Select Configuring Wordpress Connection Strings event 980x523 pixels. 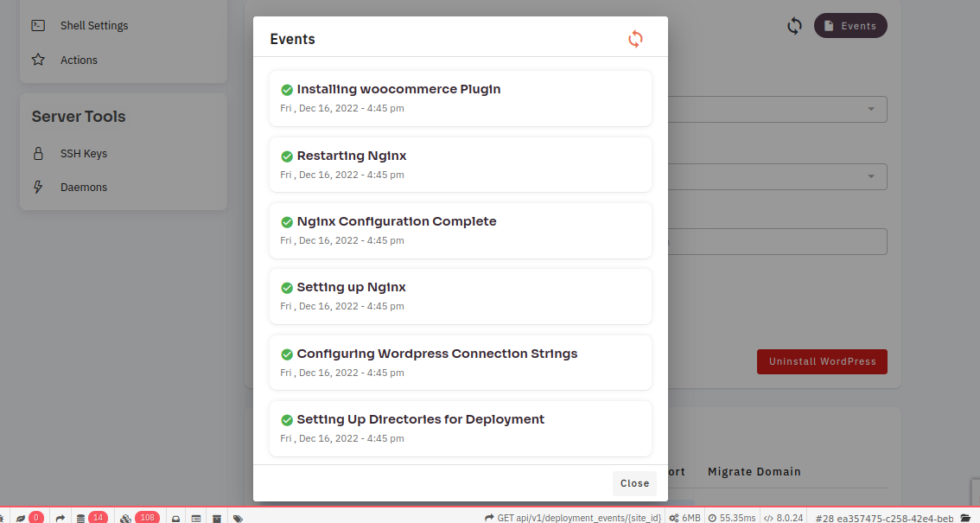461,362
